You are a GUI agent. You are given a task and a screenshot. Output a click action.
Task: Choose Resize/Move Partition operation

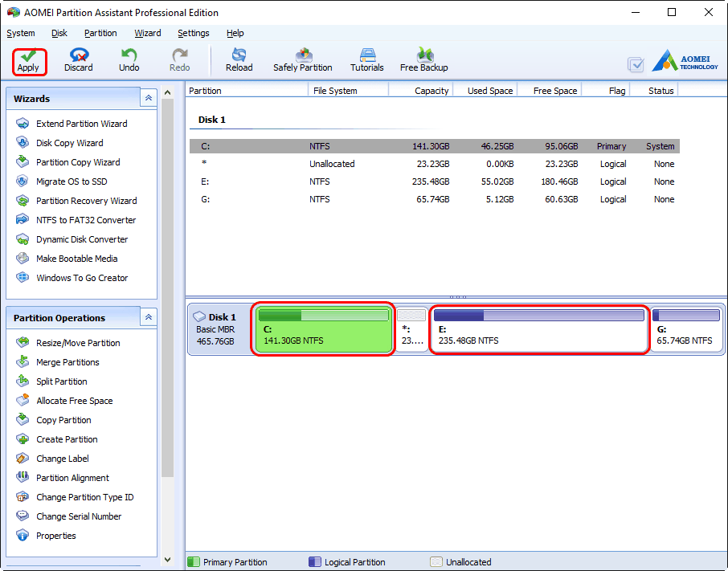pyautogui.click(x=67, y=343)
